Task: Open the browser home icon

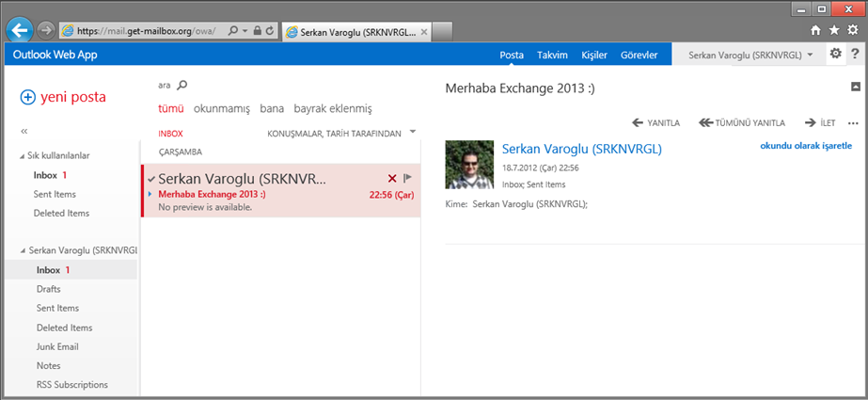Action: point(815,31)
